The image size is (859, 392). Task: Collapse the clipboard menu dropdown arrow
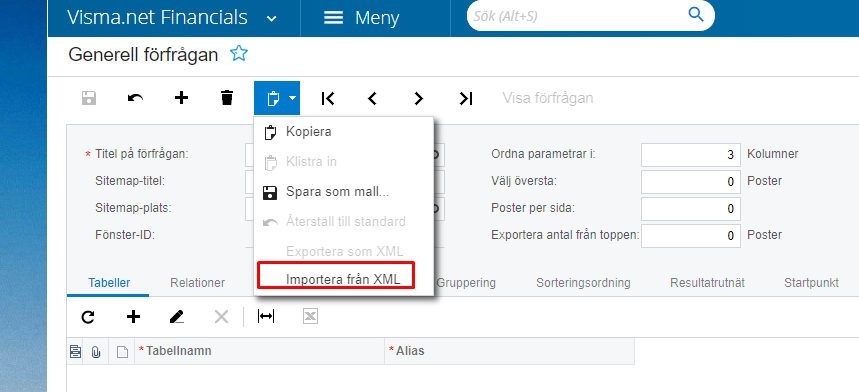tap(293, 99)
